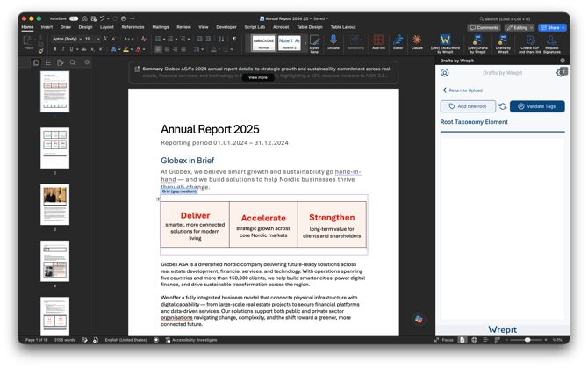This screenshot has width=588, height=368.
Task: Open the font color dropdown arrow
Action: pyautogui.click(x=144, y=49)
